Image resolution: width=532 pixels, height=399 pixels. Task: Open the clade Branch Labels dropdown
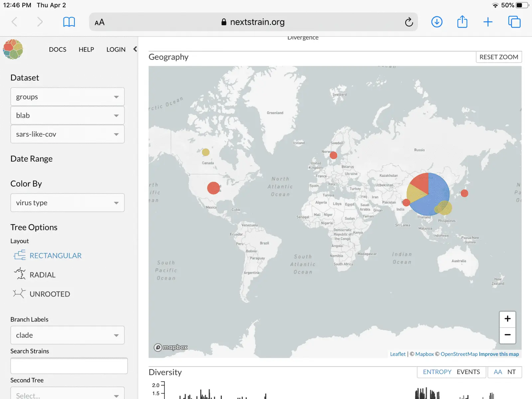point(67,335)
